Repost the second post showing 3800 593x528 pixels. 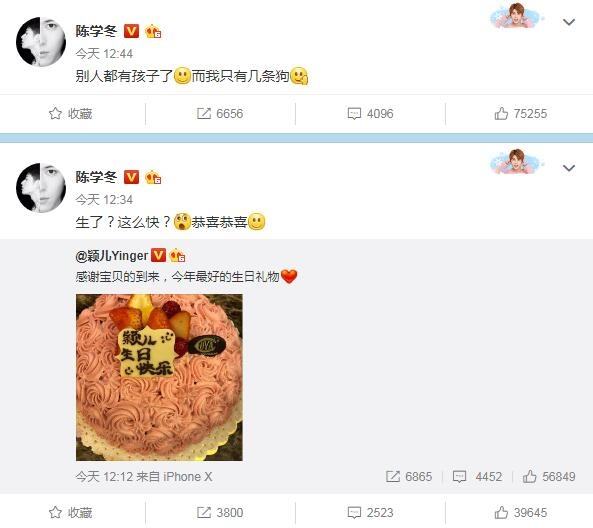pyautogui.click(x=220, y=512)
